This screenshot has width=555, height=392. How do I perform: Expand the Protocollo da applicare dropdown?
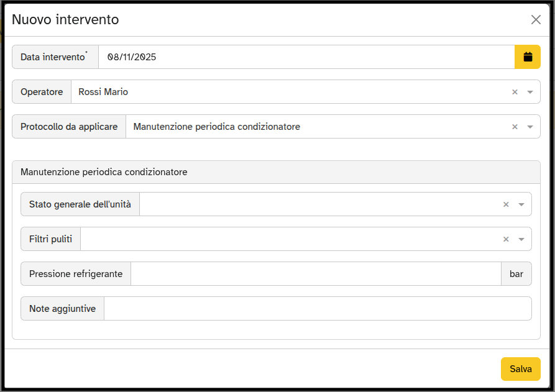point(531,126)
